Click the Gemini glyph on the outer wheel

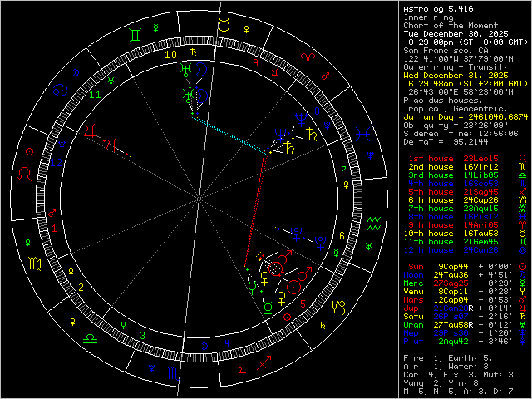136,35
